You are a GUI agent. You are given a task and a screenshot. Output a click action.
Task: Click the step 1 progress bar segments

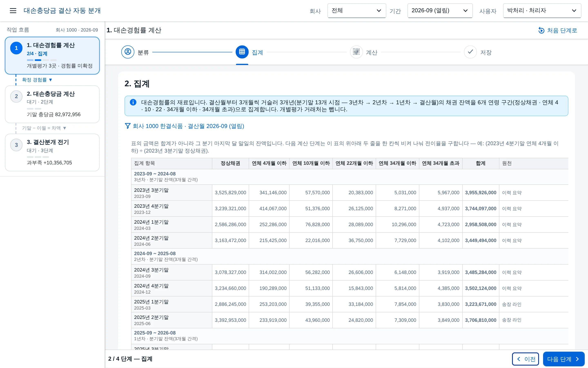tap(42, 60)
